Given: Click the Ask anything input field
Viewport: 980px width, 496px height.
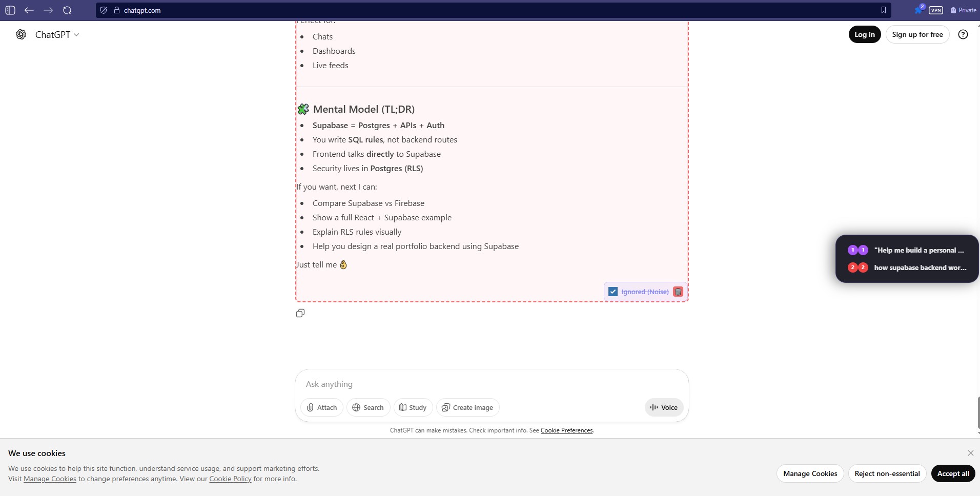Looking at the screenshot, I should click(491, 384).
